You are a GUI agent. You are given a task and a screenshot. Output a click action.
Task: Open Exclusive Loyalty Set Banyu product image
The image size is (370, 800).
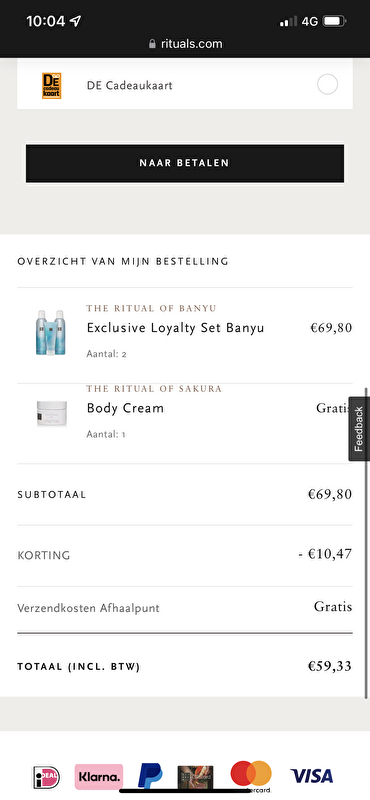(50, 332)
